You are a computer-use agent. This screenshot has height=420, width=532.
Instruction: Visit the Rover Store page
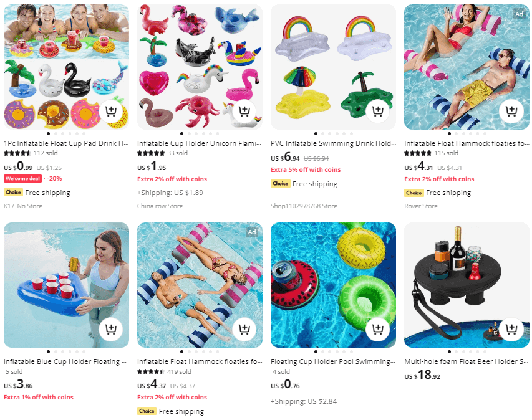pyautogui.click(x=421, y=206)
